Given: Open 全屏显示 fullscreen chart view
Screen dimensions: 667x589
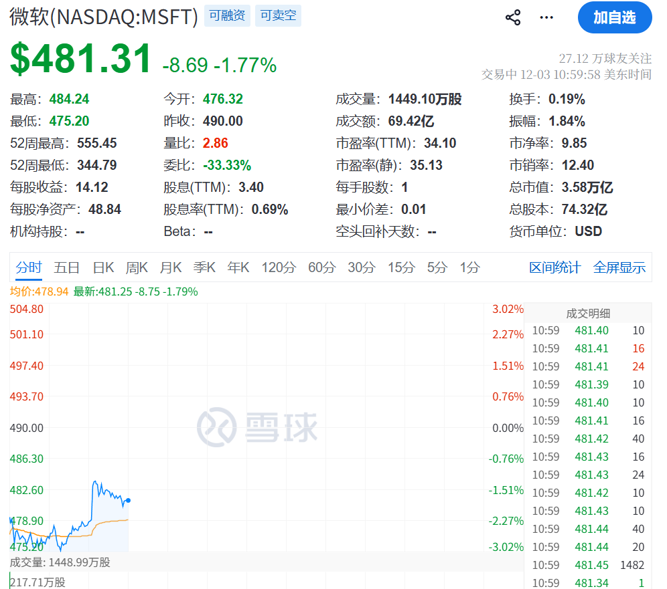Looking at the screenshot, I should 619,267.
